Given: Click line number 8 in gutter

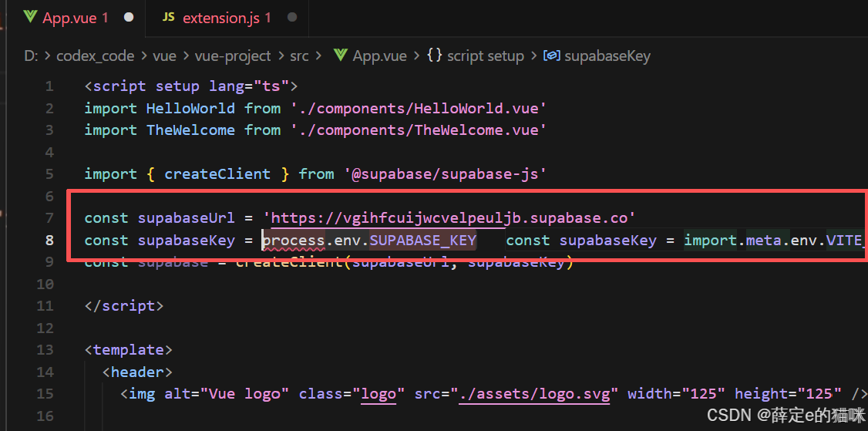Looking at the screenshot, I should tap(49, 241).
